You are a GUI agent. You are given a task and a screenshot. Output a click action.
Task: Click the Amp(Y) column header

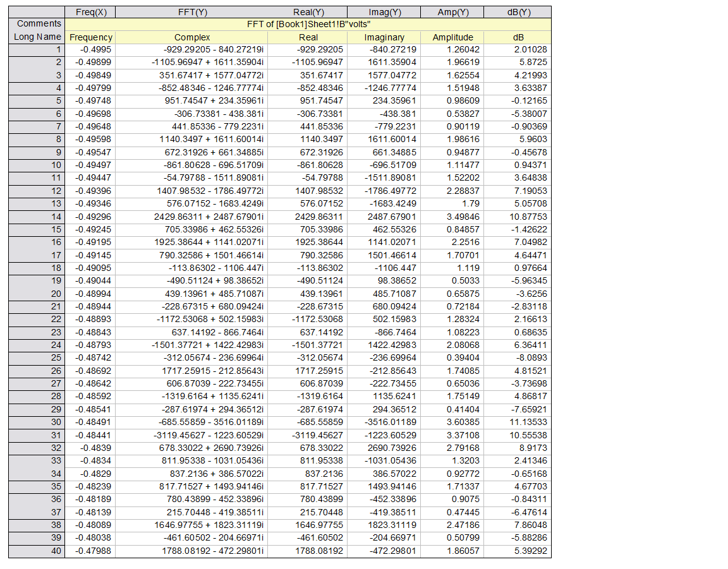click(x=452, y=12)
